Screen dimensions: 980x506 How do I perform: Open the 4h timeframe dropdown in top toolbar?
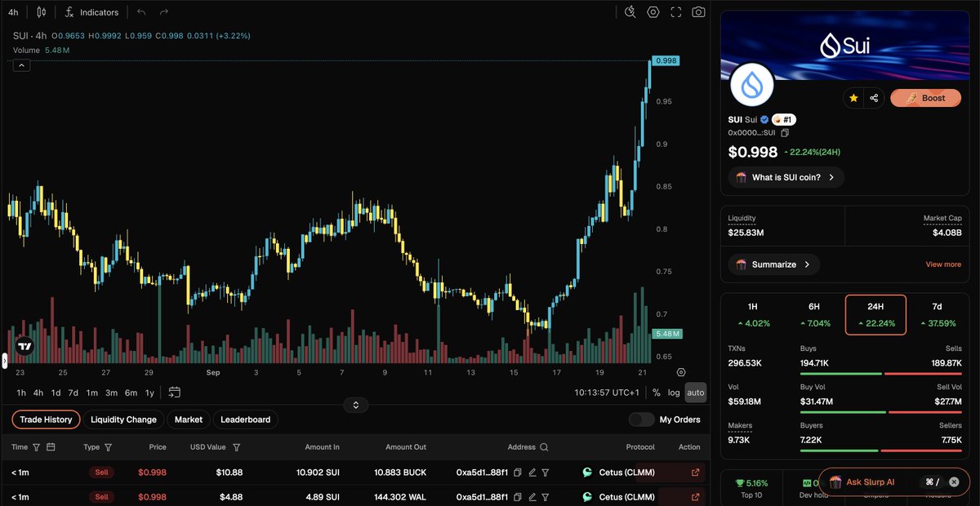coord(13,12)
